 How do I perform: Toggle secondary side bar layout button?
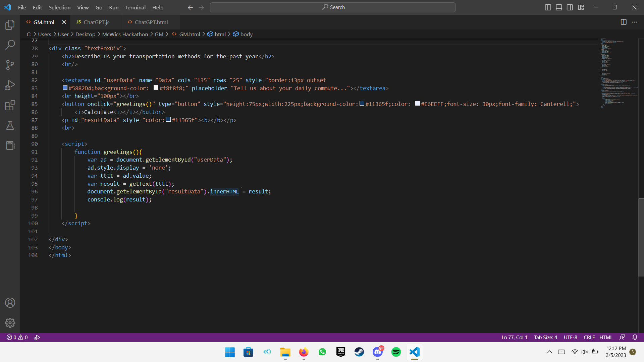coord(570,7)
